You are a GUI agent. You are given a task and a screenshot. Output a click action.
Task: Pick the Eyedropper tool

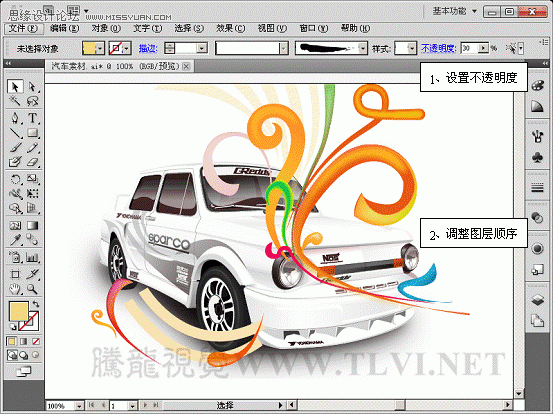point(15,240)
